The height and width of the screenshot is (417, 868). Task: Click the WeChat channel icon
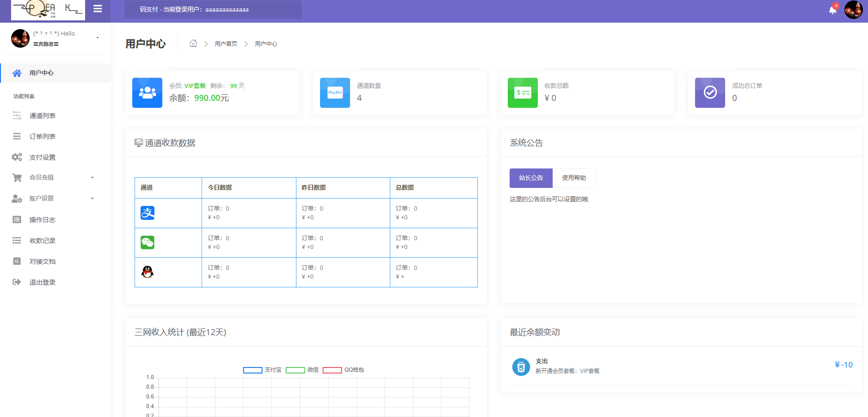pyautogui.click(x=148, y=243)
